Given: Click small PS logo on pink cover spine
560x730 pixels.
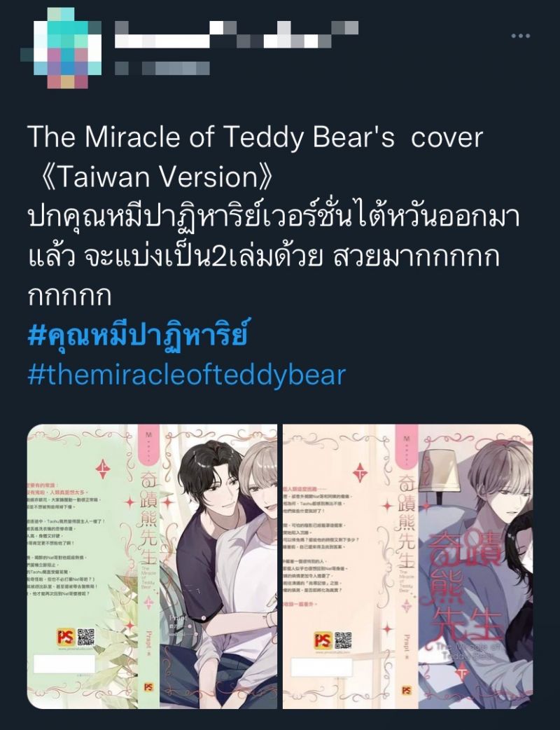Looking at the screenshot, I should click(x=406, y=690).
